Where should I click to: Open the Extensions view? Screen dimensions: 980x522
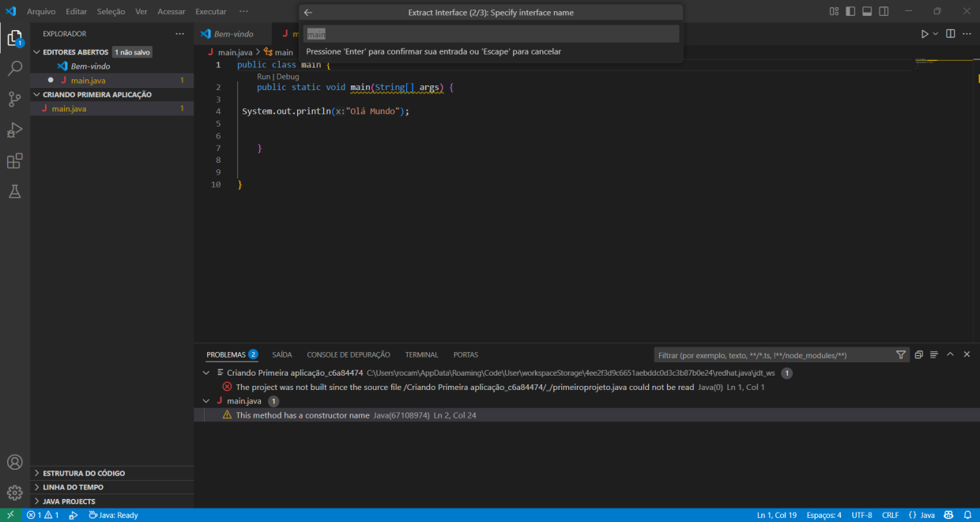tap(15, 161)
